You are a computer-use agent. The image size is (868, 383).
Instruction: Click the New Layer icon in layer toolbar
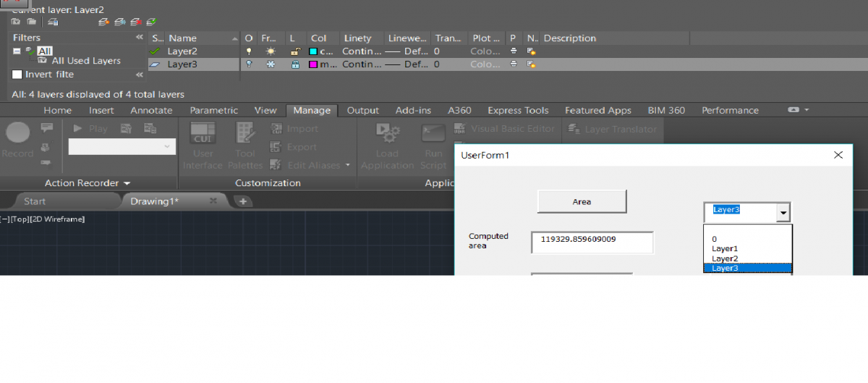[x=103, y=22]
